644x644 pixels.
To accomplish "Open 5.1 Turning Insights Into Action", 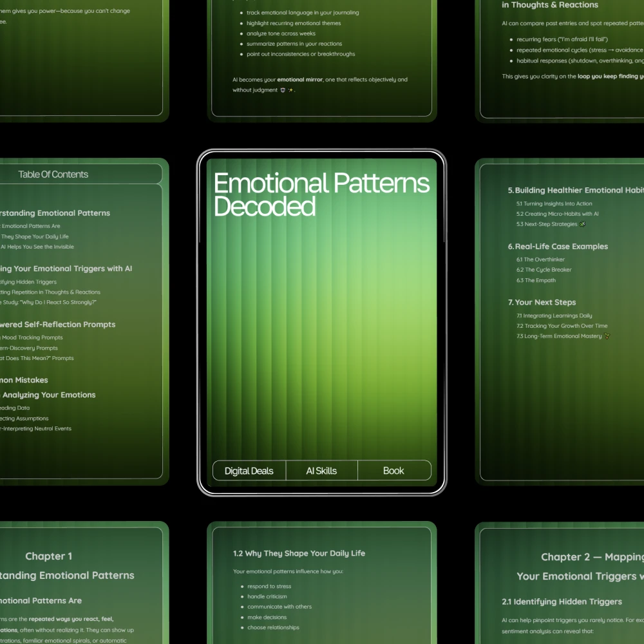I will [554, 204].
